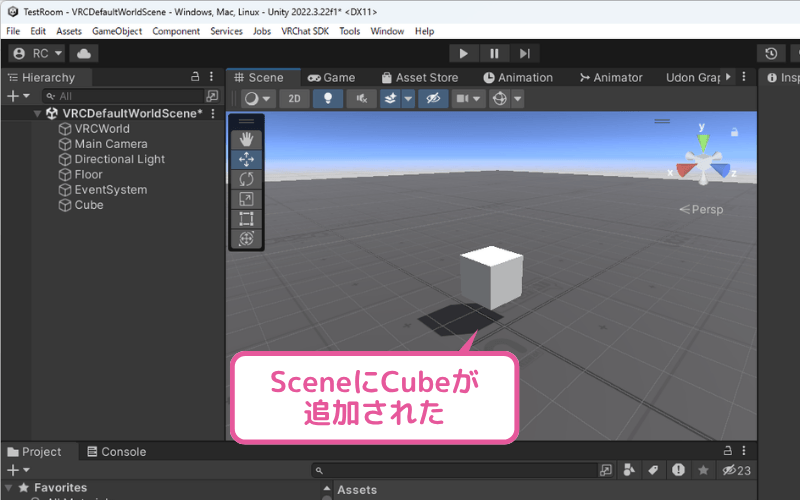800x500 pixels.
Task: Open Hierarchy search-by-type picker icon
Action: coord(212,96)
